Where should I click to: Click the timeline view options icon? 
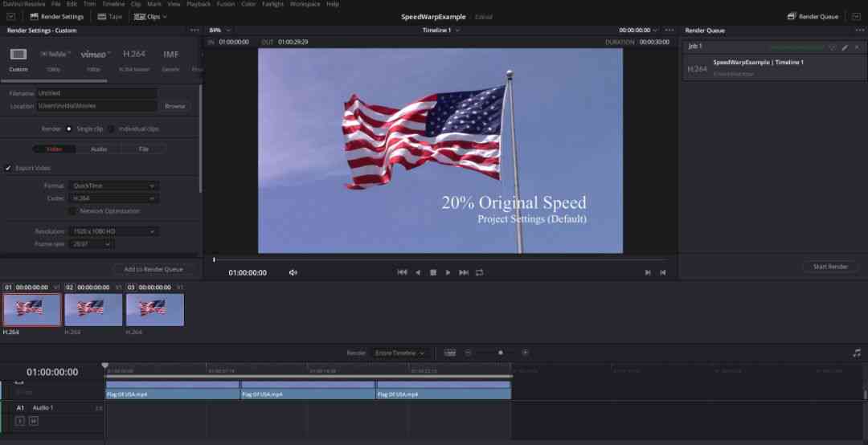450,353
